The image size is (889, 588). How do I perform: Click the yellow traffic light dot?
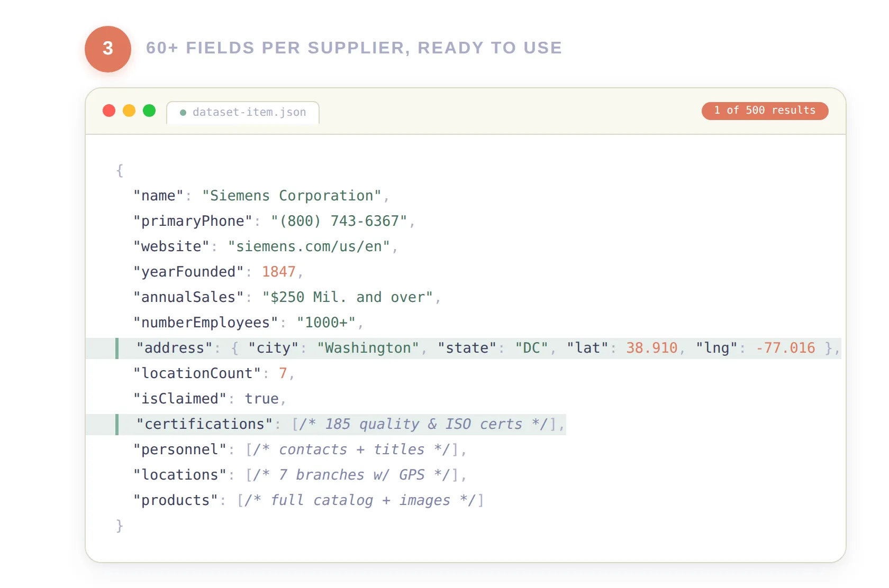pos(129,111)
